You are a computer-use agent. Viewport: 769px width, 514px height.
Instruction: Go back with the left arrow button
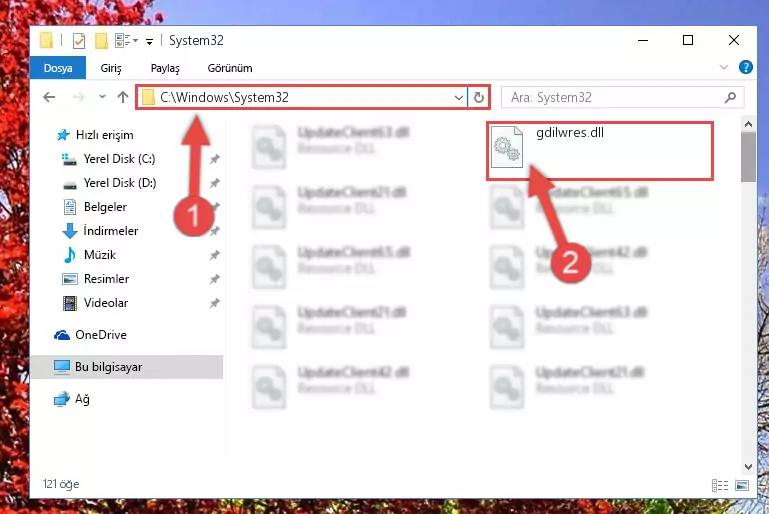(49, 97)
